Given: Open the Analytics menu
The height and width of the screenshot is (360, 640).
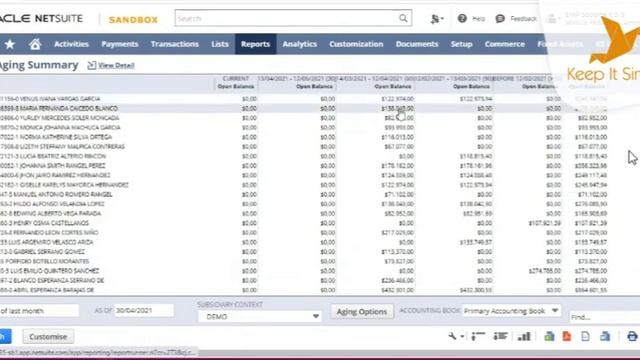Looking at the screenshot, I should point(300,44).
